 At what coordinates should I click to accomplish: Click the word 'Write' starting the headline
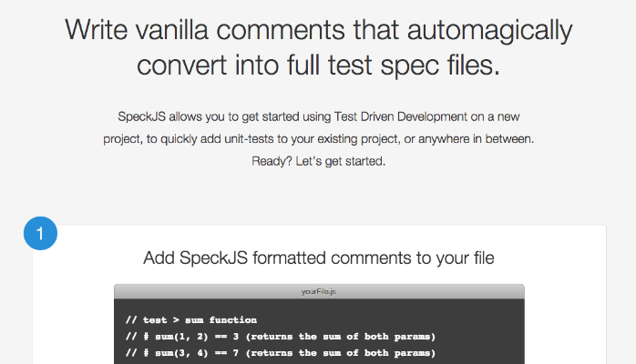pyautogui.click(x=97, y=29)
